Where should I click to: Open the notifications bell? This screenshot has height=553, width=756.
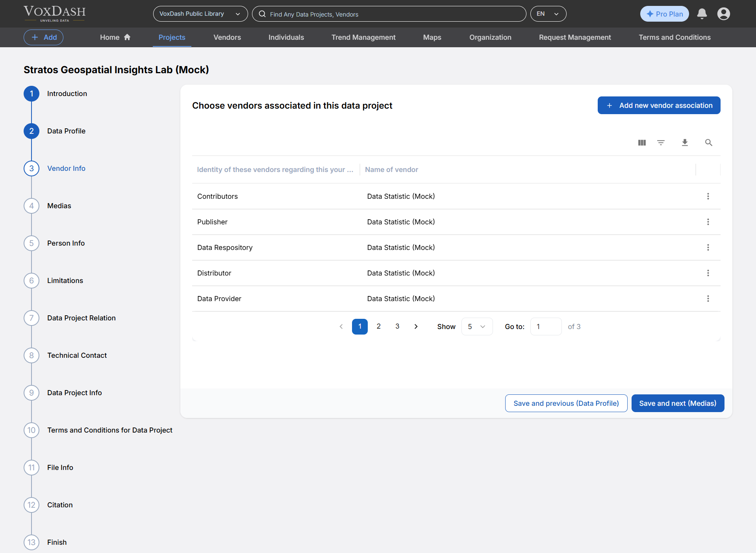(702, 14)
